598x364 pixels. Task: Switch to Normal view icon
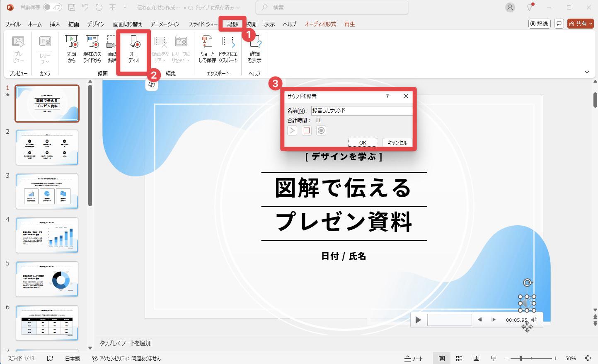(x=442, y=359)
